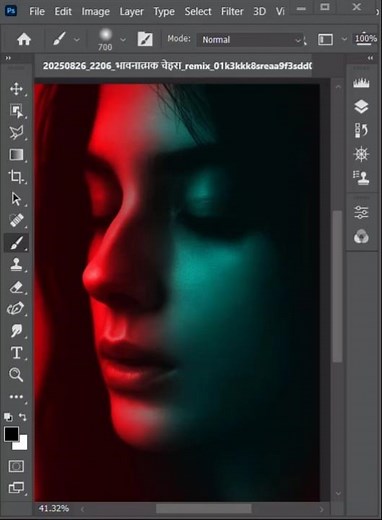382x520 pixels.
Task: Click the scroll up arrow
Action: click(338, 87)
